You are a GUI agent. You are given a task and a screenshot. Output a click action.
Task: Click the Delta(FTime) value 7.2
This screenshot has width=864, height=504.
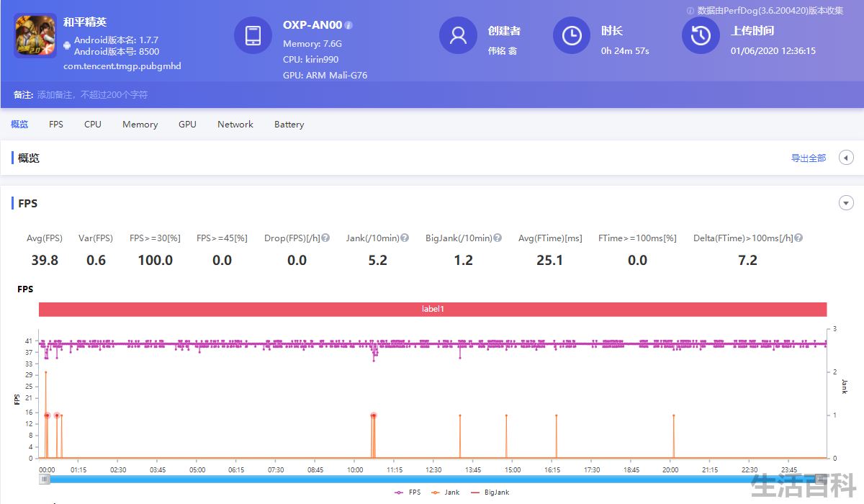(748, 261)
